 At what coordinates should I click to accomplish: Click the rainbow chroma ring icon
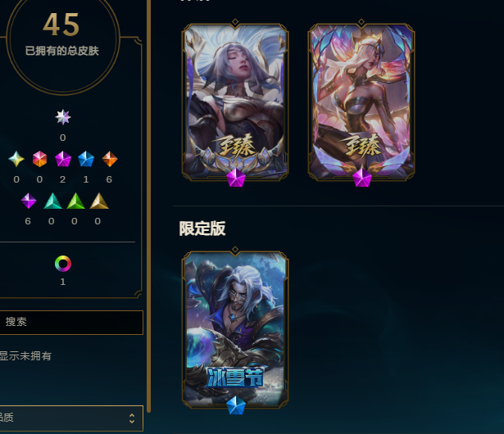[x=63, y=264]
